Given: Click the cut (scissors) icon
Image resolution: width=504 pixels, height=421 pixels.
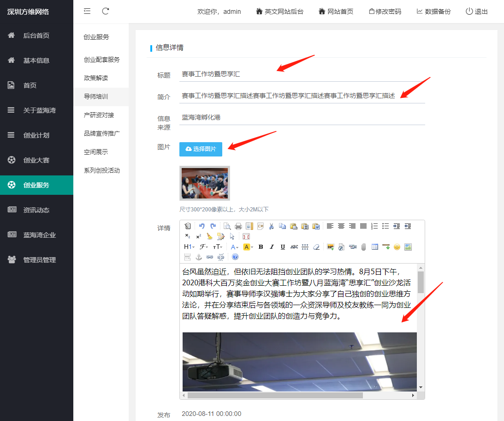Looking at the screenshot, I should (x=271, y=226).
